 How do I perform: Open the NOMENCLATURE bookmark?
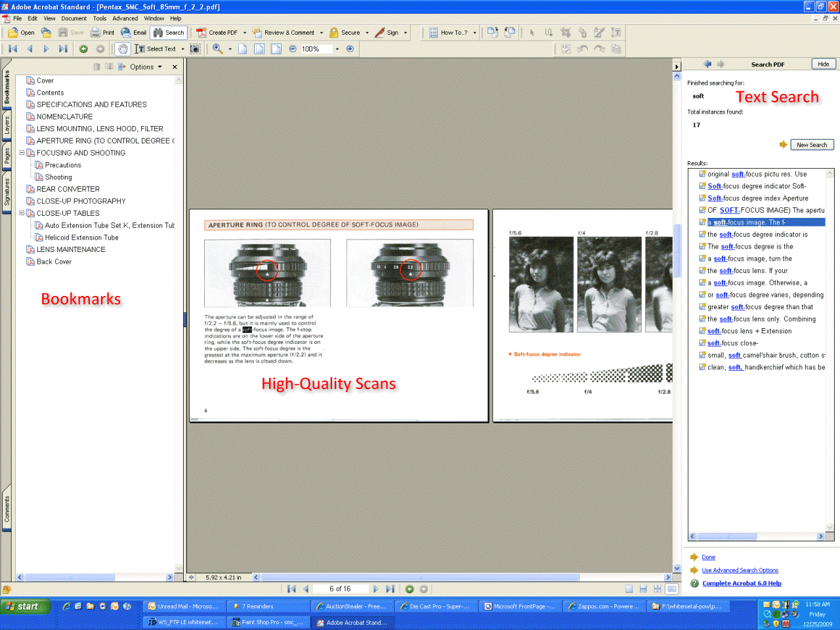click(64, 117)
